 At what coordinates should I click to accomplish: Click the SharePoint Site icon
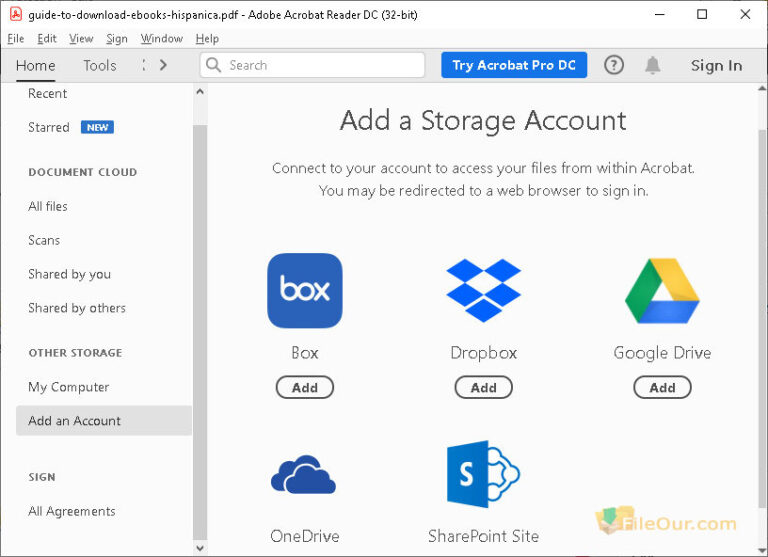click(483, 476)
